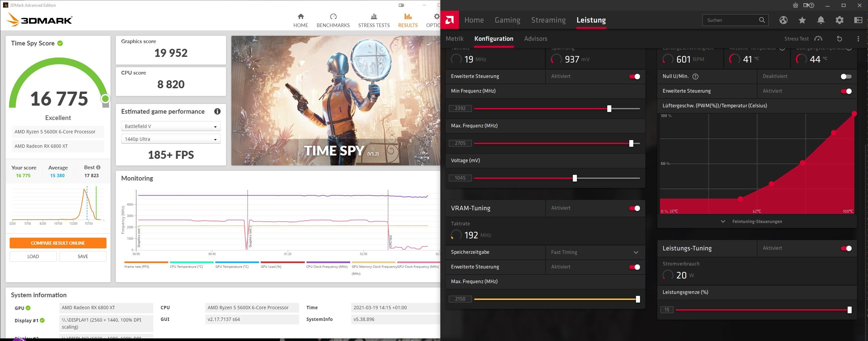Image resolution: width=868 pixels, height=341 pixels.
Task: Toggle VRAM Erweiterte Steuerung switch
Action: point(635,267)
